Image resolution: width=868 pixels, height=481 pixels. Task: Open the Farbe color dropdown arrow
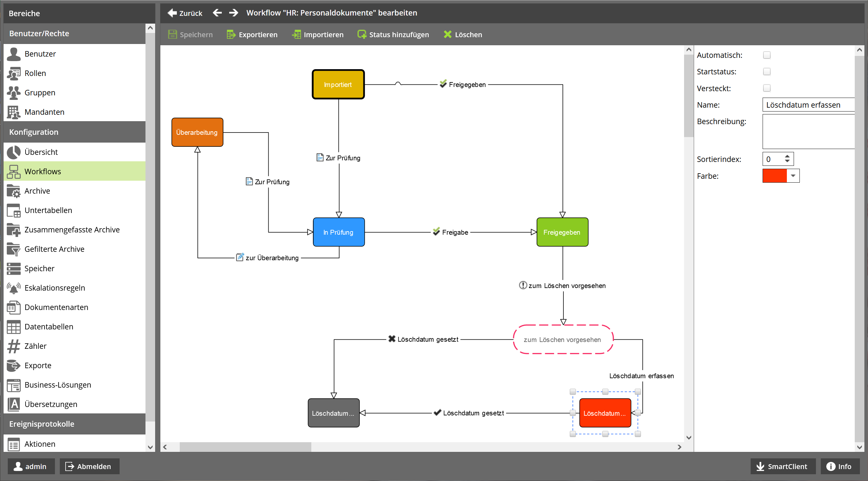[x=793, y=176]
